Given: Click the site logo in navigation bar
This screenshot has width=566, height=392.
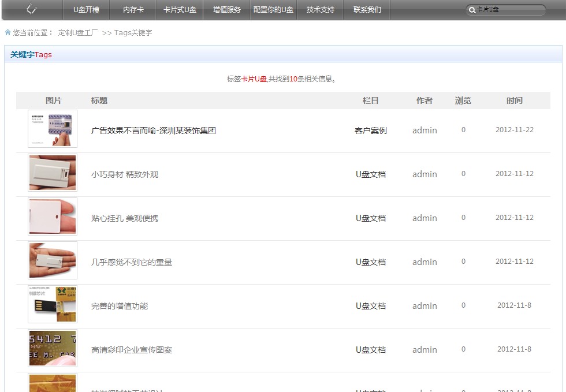Looking at the screenshot, I should (x=32, y=9).
